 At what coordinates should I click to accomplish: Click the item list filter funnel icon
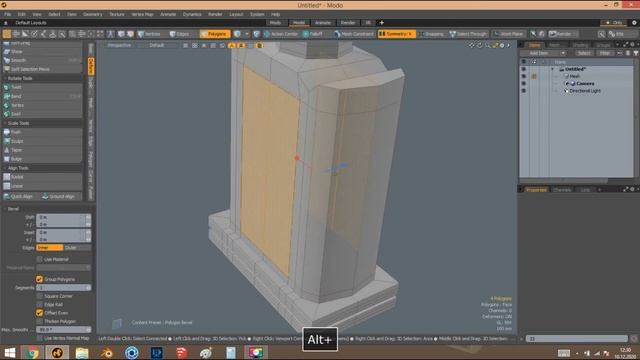click(x=636, y=53)
